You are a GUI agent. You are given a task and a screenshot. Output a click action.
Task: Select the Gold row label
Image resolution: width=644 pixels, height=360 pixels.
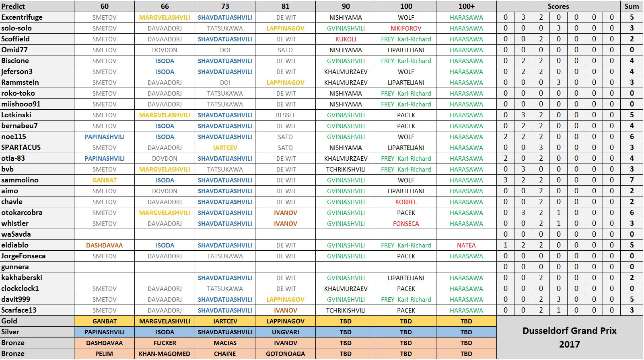point(37,321)
